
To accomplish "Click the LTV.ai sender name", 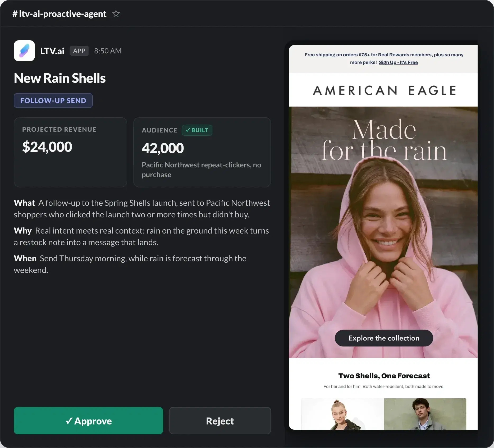I will point(52,51).
